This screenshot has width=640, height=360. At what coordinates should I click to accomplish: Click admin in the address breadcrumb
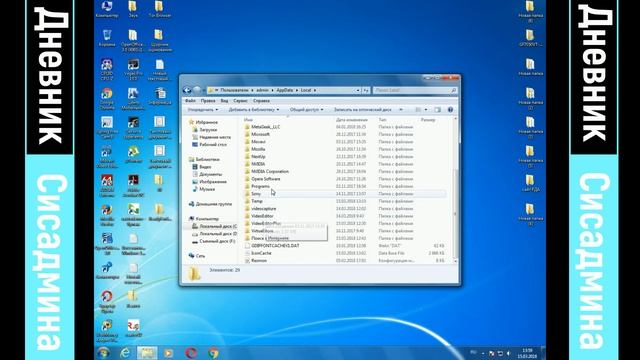pos(262,90)
